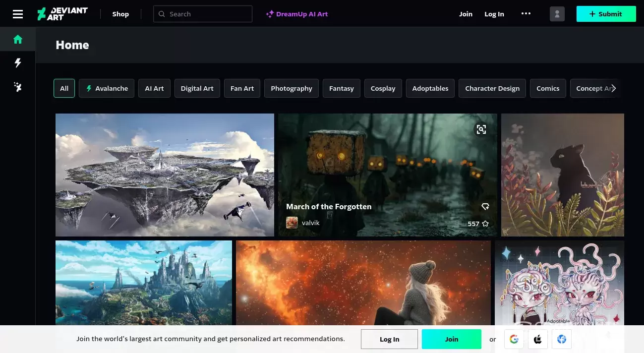Sign in with the Google icon

514,339
